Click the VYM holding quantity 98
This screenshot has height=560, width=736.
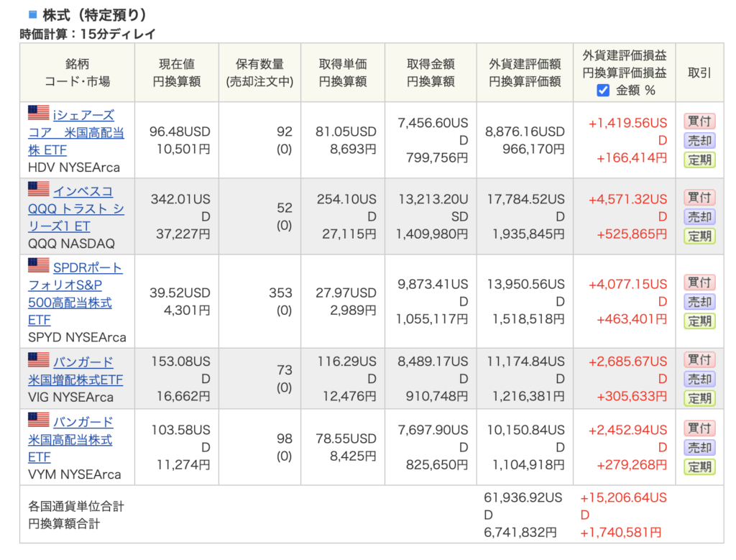click(285, 439)
